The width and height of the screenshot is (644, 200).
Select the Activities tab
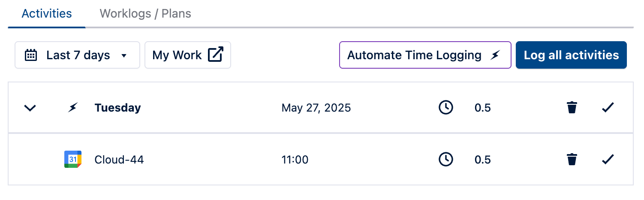(x=47, y=14)
